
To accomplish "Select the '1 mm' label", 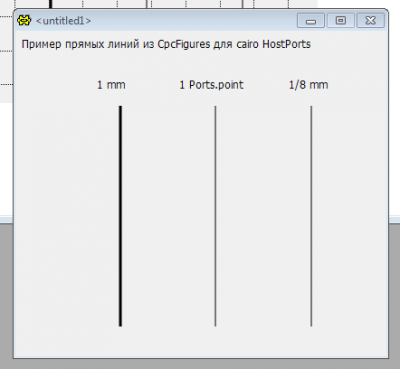I will [x=111, y=85].
